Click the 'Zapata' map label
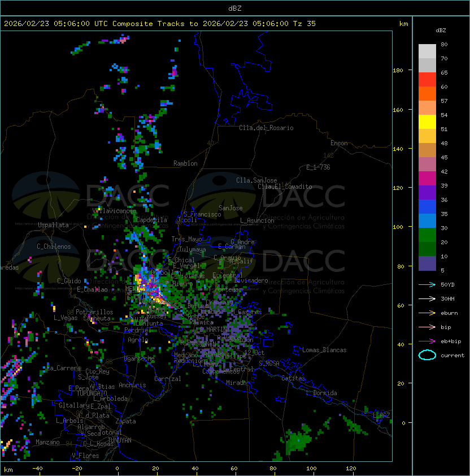The height and width of the screenshot is (476, 470). click(125, 421)
